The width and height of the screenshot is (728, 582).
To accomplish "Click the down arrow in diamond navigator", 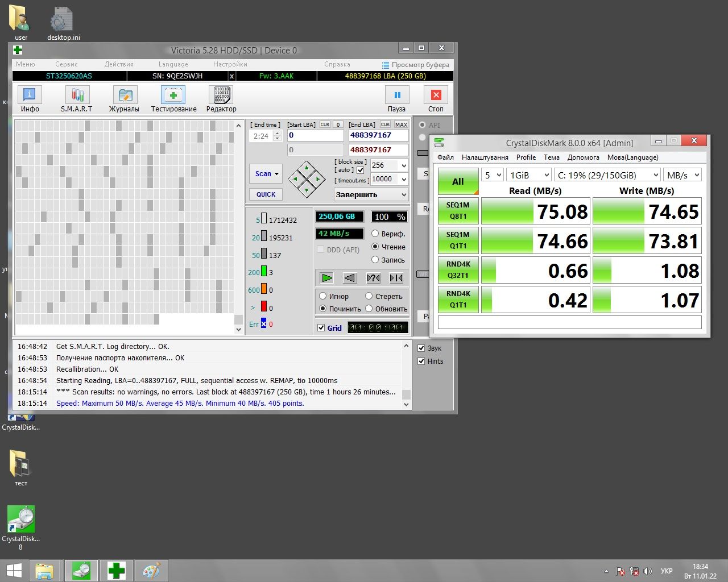I will (x=307, y=190).
